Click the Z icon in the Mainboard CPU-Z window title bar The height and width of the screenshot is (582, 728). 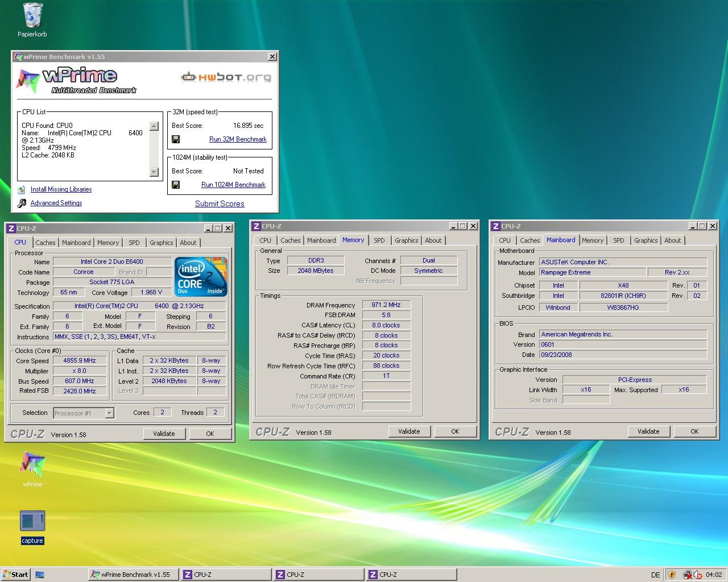pos(495,226)
